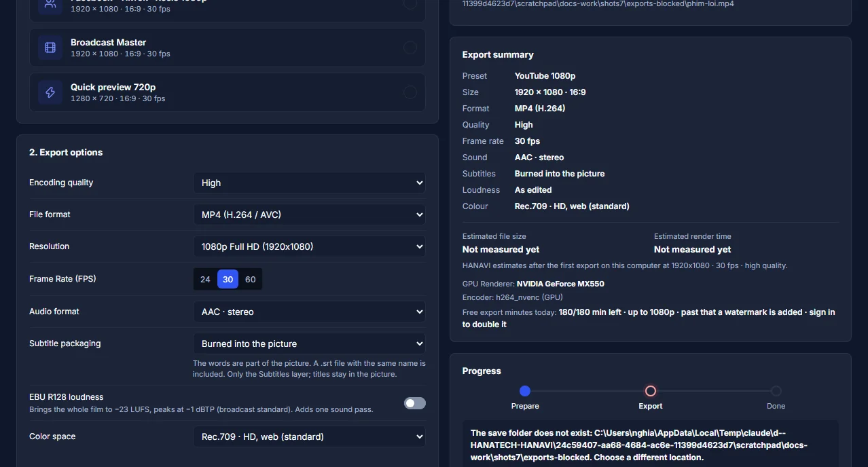Image resolution: width=868 pixels, height=467 pixels.
Task: Click the lightning icon beside Quick preview 720p
Action: point(50,92)
